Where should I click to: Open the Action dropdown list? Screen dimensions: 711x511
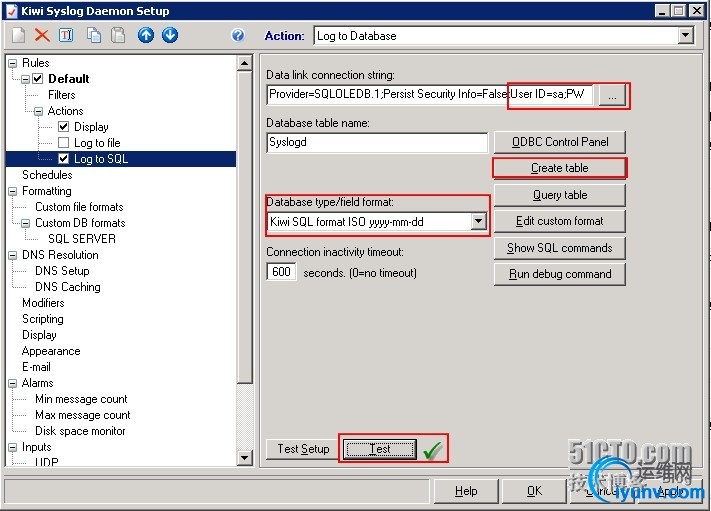coord(686,35)
